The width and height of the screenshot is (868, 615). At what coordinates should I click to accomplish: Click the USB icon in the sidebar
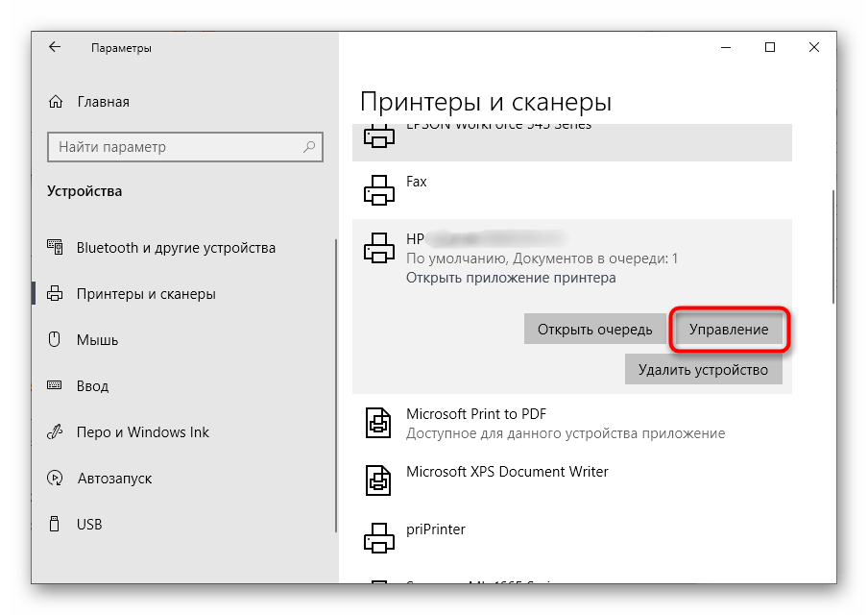(55, 524)
